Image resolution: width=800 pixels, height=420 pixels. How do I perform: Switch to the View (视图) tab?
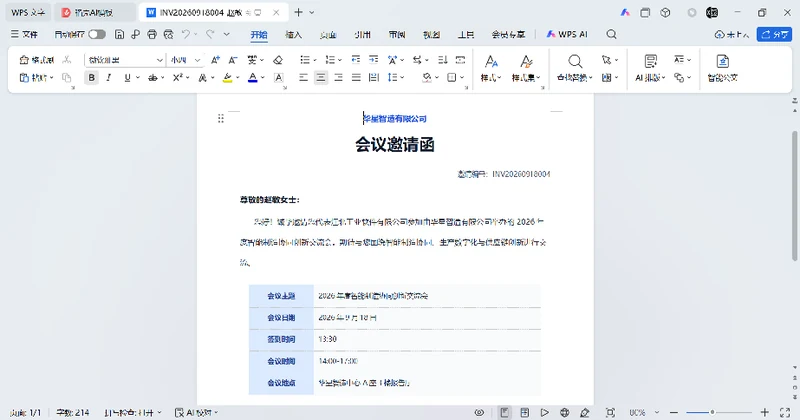[x=432, y=34]
